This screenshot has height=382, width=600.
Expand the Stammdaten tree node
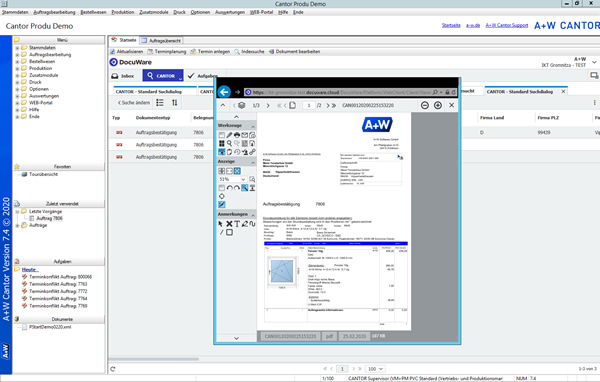[17, 48]
